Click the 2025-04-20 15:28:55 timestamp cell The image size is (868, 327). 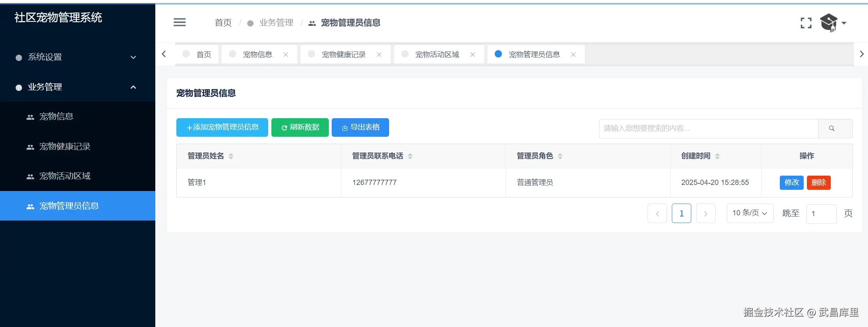click(716, 183)
